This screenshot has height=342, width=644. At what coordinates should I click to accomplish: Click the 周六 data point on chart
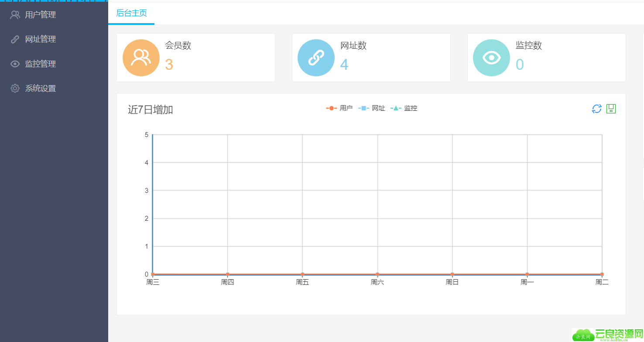377,274
